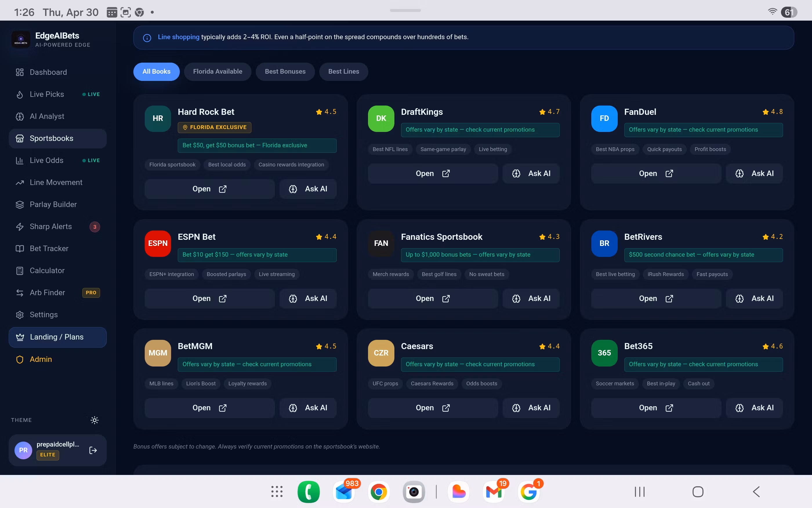Click the Line shopping link
The height and width of the screenshot is (508, 812).
(179, 37)
